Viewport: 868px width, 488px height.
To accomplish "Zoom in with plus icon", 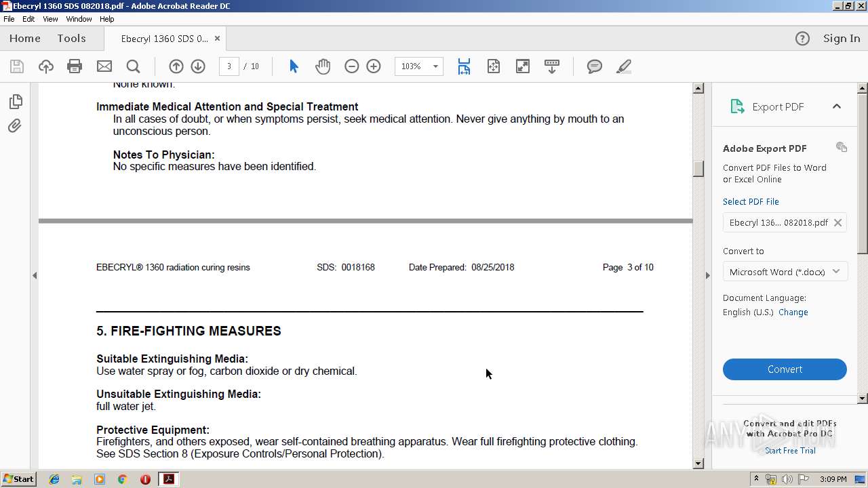I will pyautogui.click(x=374, y=66).
